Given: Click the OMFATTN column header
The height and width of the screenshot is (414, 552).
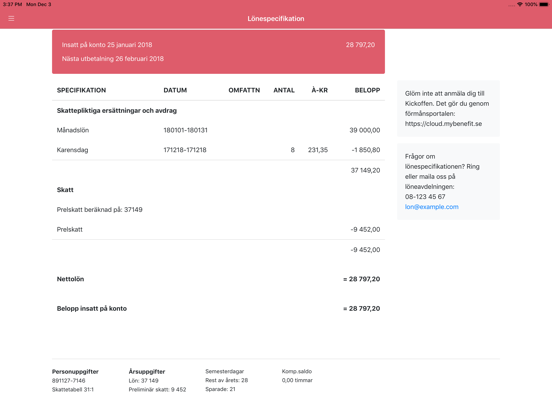Looking at the screenshot, I should (244, 90).
